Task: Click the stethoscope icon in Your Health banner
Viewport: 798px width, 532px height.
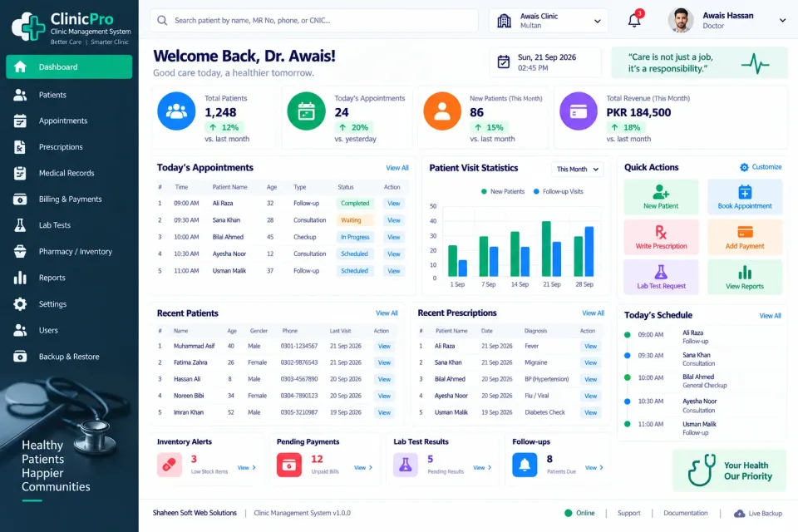Action: pos(702,470)
